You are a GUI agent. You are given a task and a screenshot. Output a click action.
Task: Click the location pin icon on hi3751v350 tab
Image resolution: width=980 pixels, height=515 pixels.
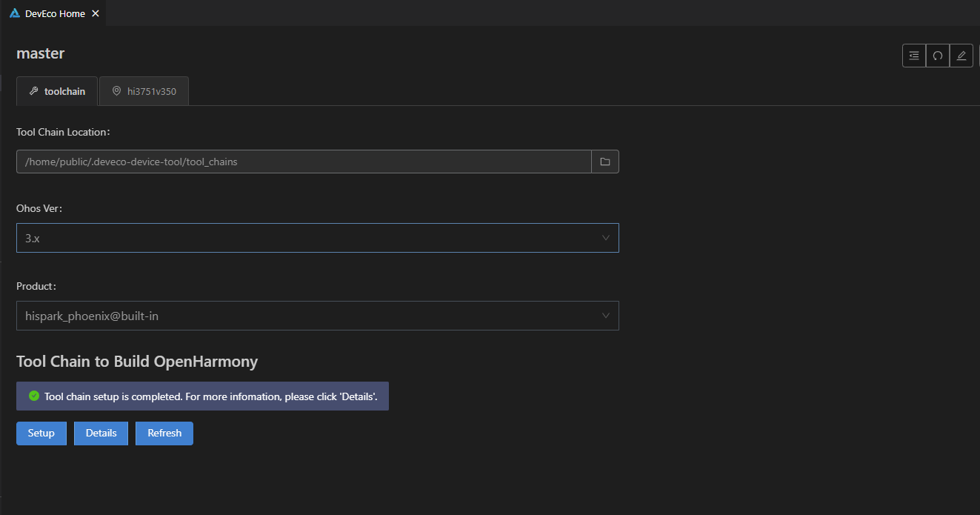coord(116,91)
